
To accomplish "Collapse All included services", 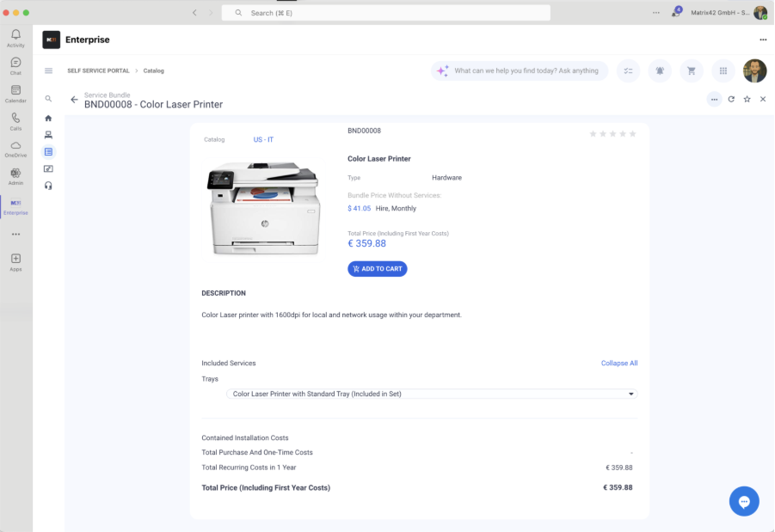I will [x=618, y=364].
